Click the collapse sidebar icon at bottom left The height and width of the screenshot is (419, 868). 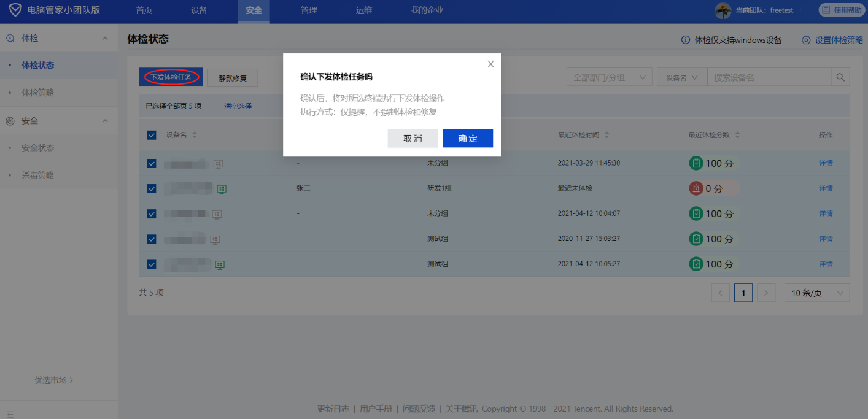pos(10,414)
